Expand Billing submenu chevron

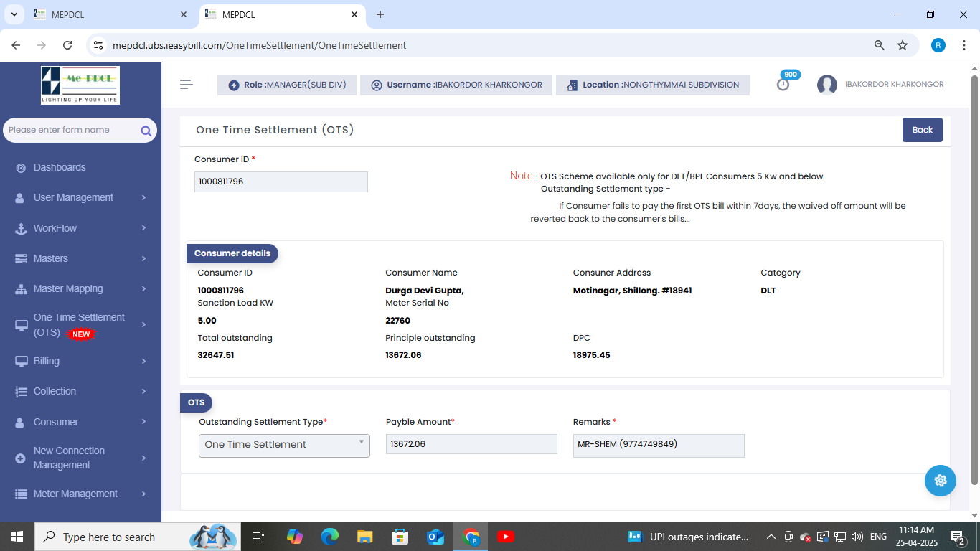coord(143,361)
